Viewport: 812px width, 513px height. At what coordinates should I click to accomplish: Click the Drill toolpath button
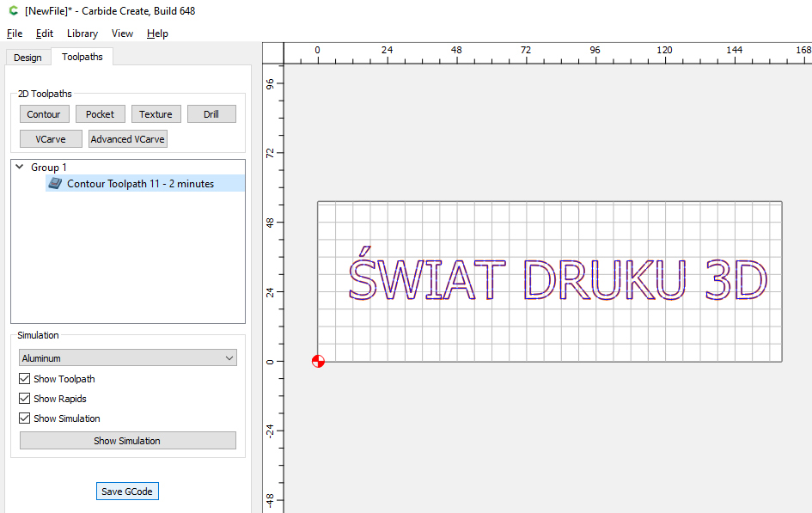click(x=211, y=114)
